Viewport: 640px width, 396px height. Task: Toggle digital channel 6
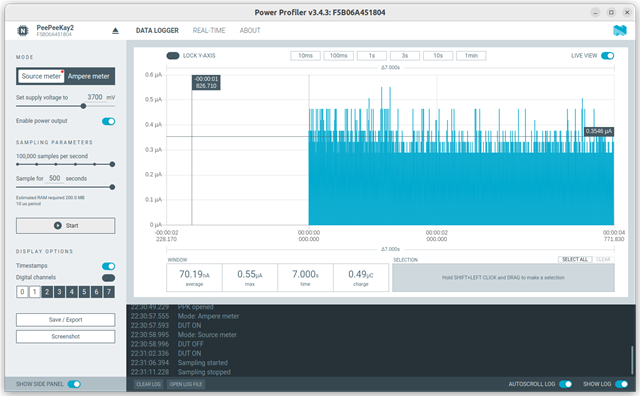click(97, 292)
